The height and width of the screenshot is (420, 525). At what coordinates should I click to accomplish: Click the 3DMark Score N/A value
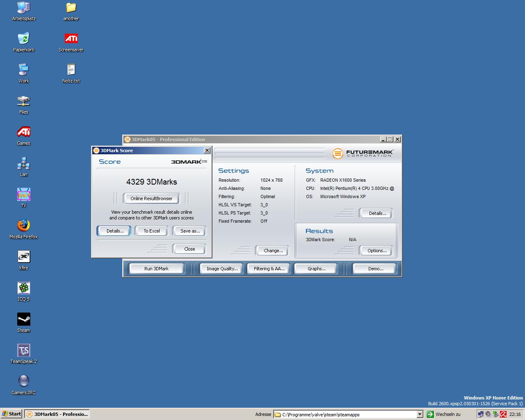[353, 240]
